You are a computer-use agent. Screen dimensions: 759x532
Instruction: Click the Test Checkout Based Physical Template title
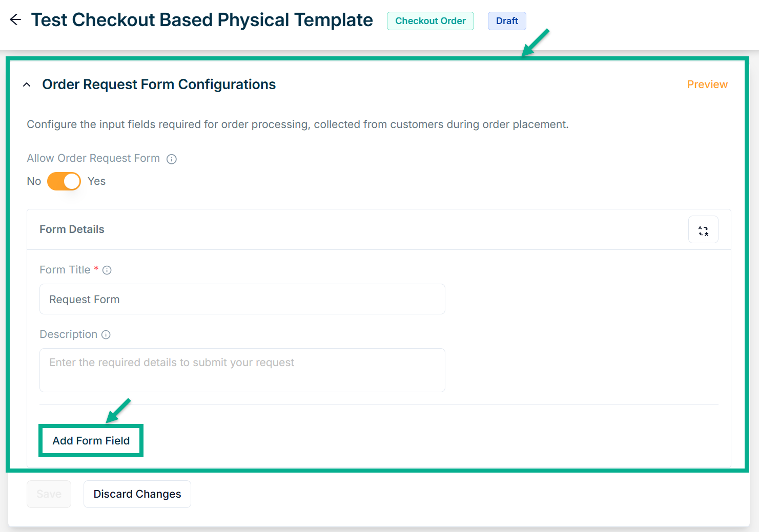coord(202,20)
